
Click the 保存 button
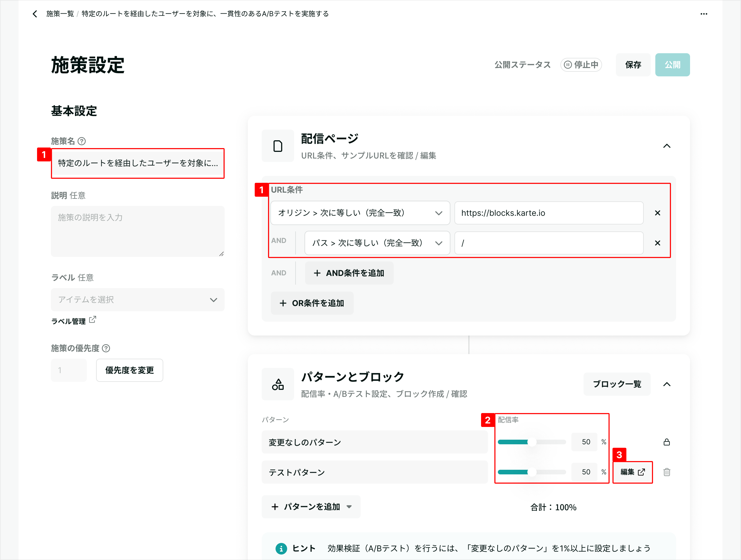[633, 65]
